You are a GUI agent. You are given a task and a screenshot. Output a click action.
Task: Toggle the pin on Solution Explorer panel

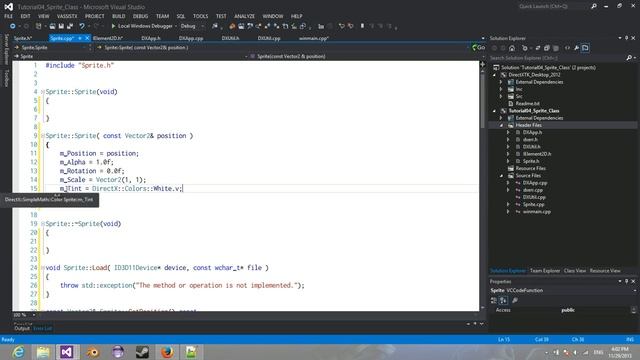pyautogui.click(x=627, y=38)
